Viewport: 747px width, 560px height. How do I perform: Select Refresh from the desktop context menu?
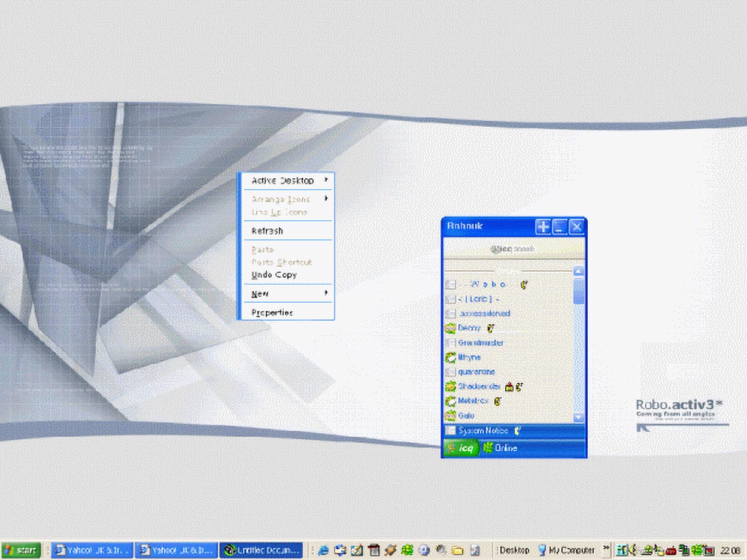point(267,230)
